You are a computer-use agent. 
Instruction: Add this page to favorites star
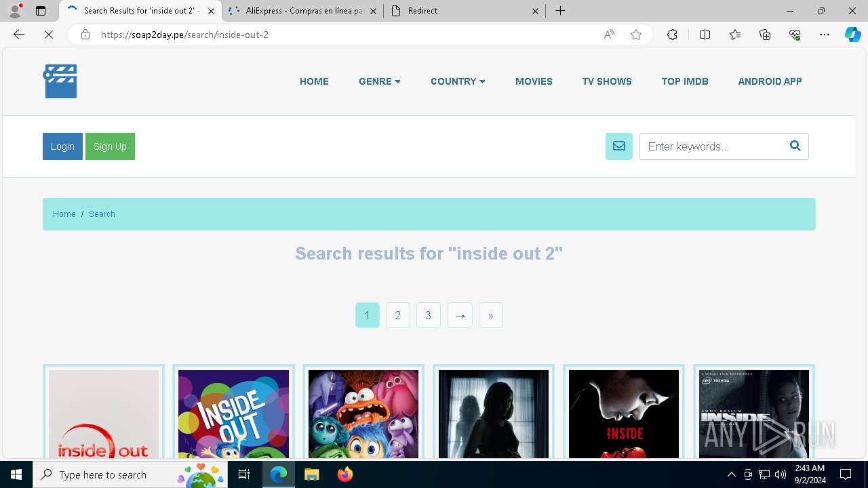tap(636, 35)
